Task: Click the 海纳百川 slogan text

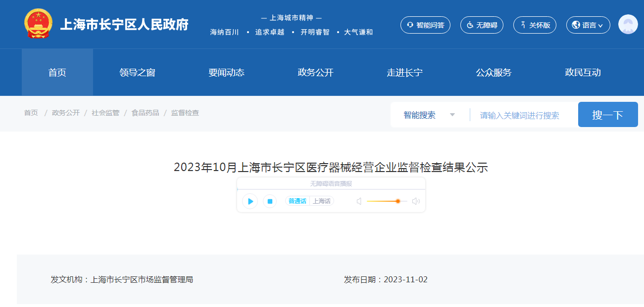Action: click(x=225, y=32)
